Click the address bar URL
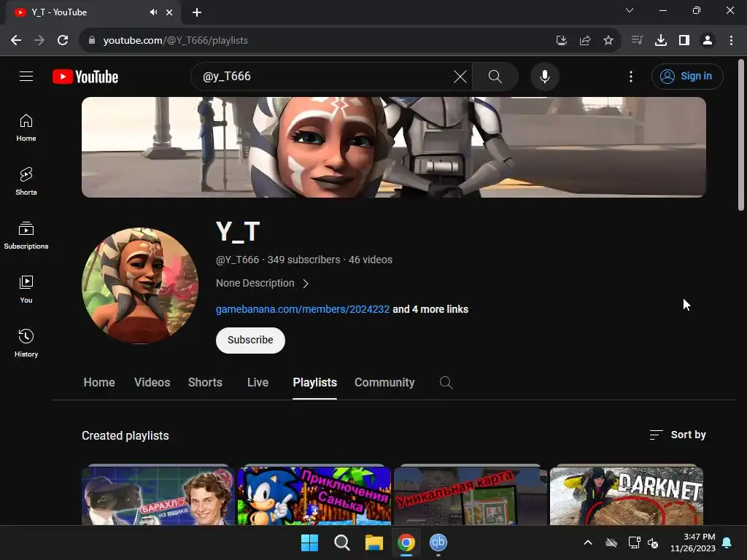This screenshot has height=560, width=747. [x=175, y=41]
